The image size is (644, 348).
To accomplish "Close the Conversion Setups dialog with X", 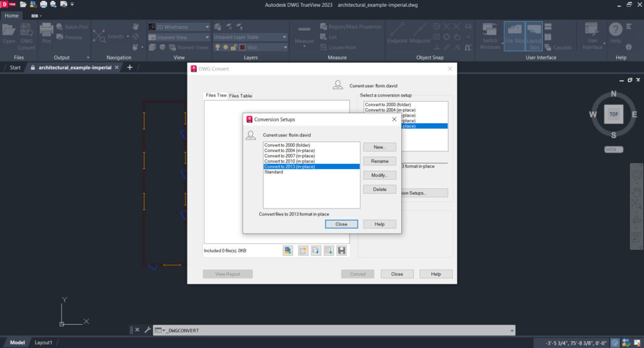I will pyautogui.click(x=394, y=119).
